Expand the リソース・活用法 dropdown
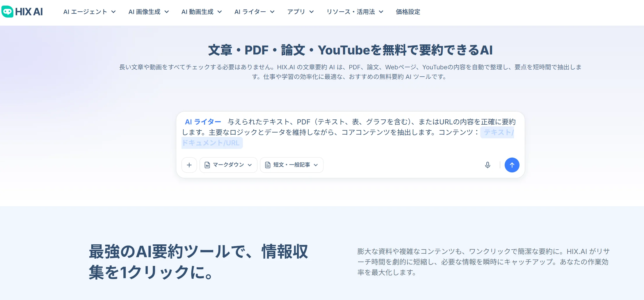 [x=355, y=12]
